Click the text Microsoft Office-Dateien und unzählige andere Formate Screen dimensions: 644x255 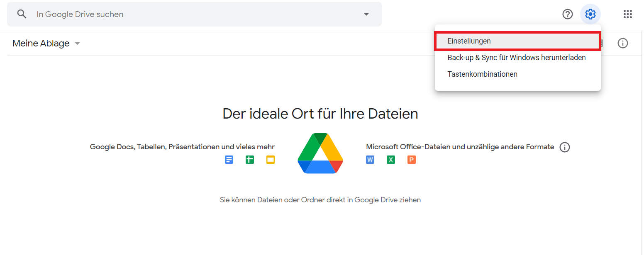(460, 147)
